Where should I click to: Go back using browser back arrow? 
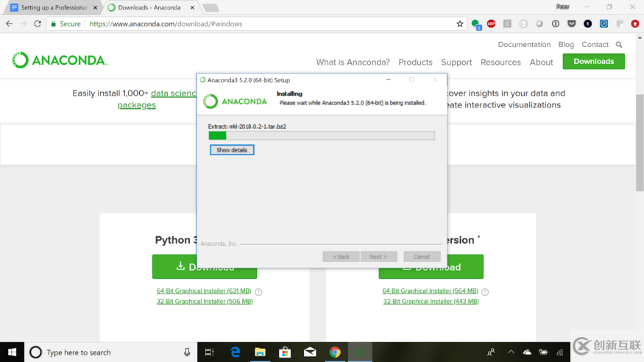[9, 24]
